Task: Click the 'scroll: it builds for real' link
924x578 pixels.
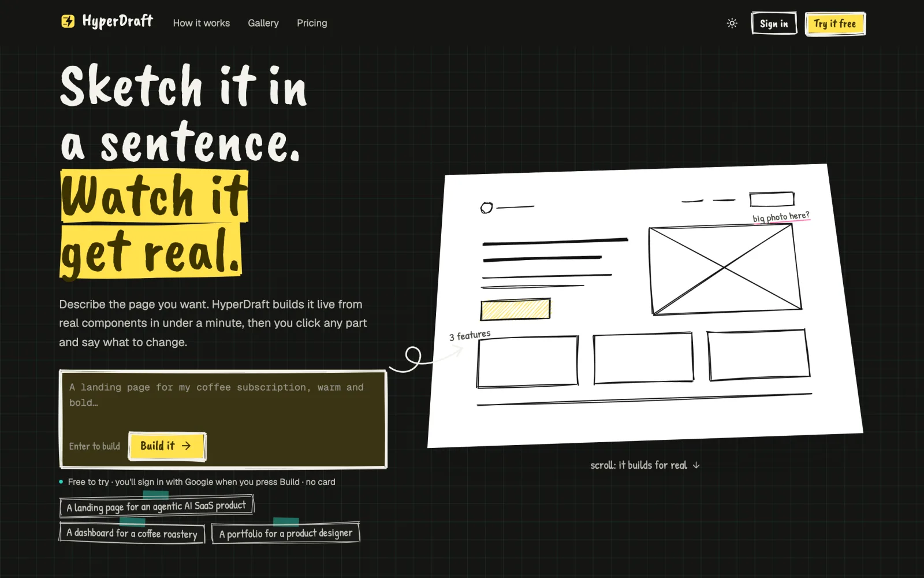Action: point(645,465)
